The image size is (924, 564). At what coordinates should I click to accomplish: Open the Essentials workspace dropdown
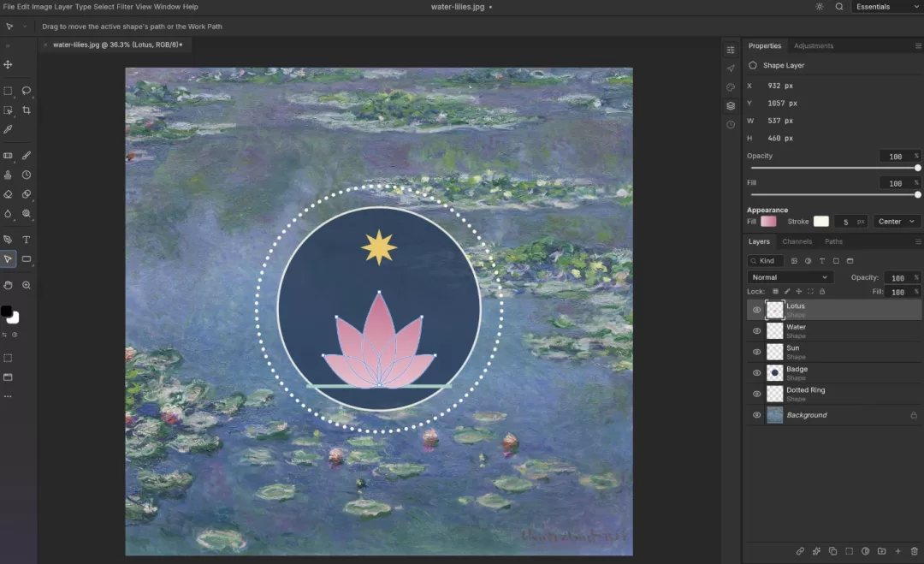(x=886, y=7)
